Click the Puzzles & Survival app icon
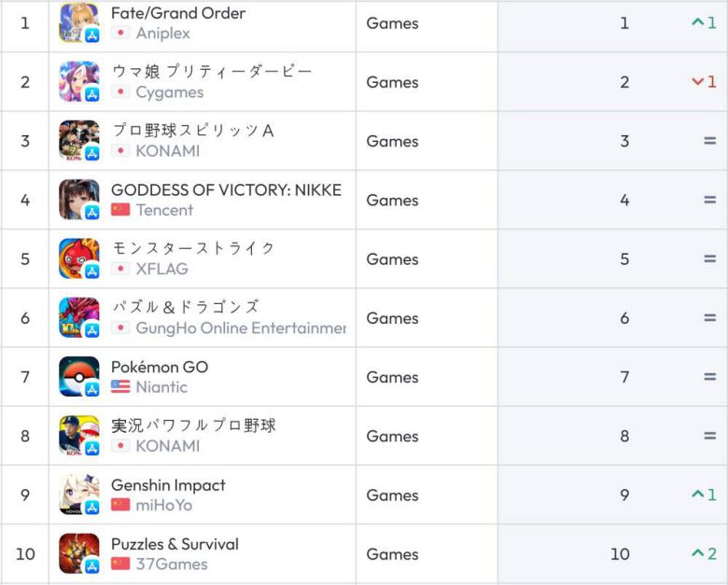Viewport: 728px width, 585px height. pyautogui.click(x=78, y=553)
